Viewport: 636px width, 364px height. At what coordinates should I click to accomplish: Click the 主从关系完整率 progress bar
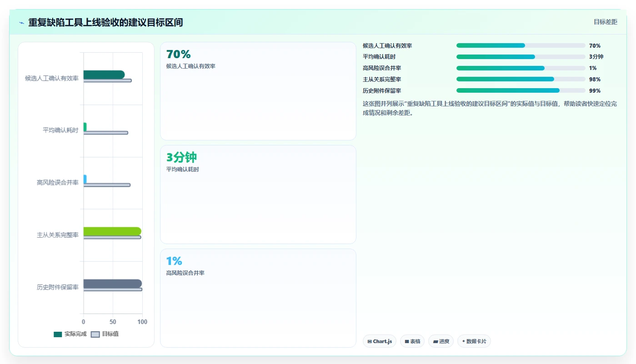point(521,79)
